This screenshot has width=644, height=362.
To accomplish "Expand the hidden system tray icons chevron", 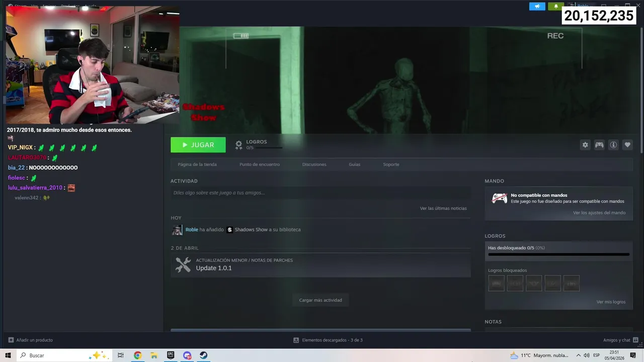I will click(578, 355).
